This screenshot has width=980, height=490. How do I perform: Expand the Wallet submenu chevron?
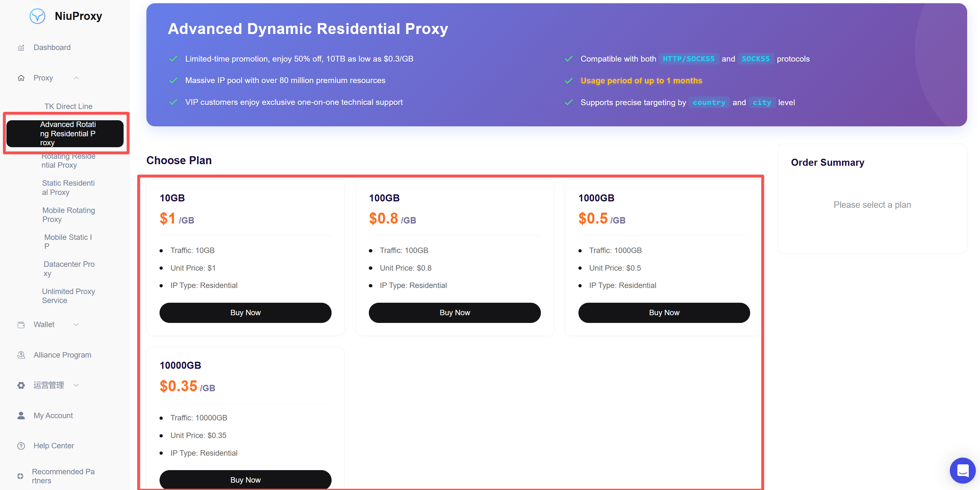click(76, 325)
